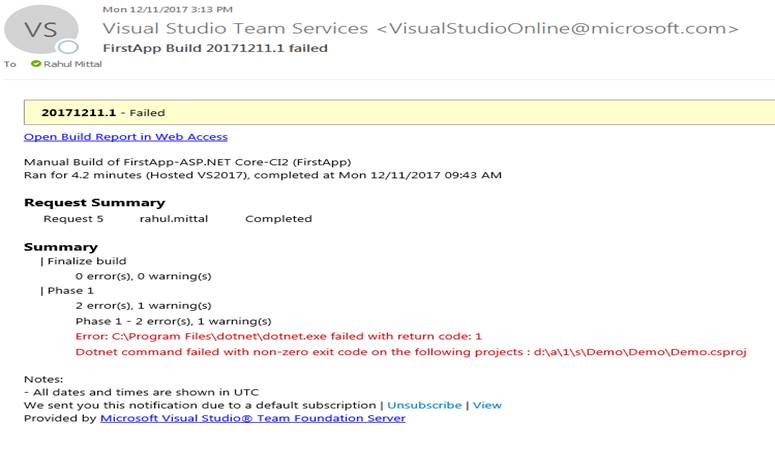Click the 20171211.1 - Failed yellow banner
The height and width of the screenshot is (459, 775).
(x=399, y=112)
